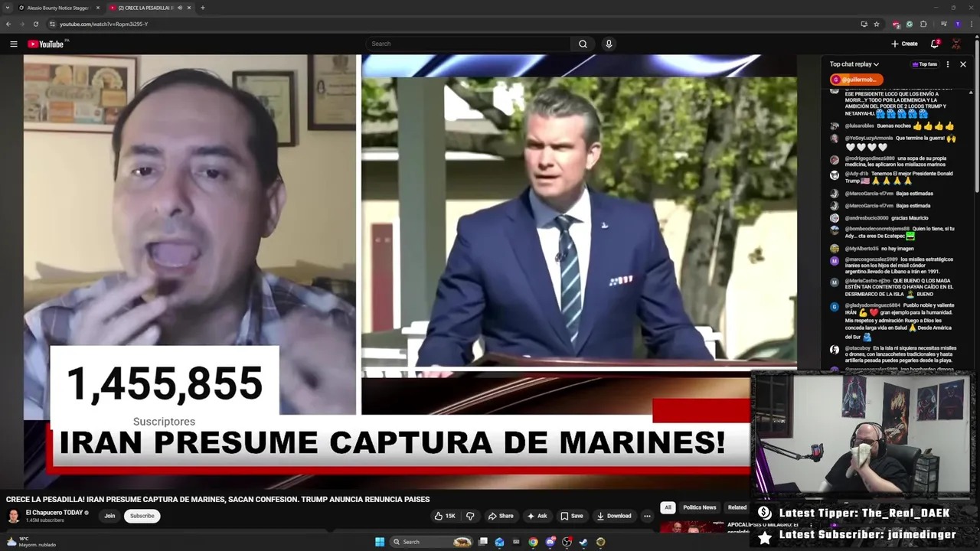Select the All filter chip

click(668, 507)
